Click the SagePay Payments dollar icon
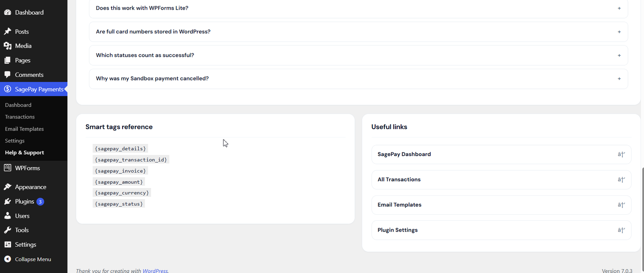The height and width of the screenshot is (273, 644). click(x=8, y=89)
